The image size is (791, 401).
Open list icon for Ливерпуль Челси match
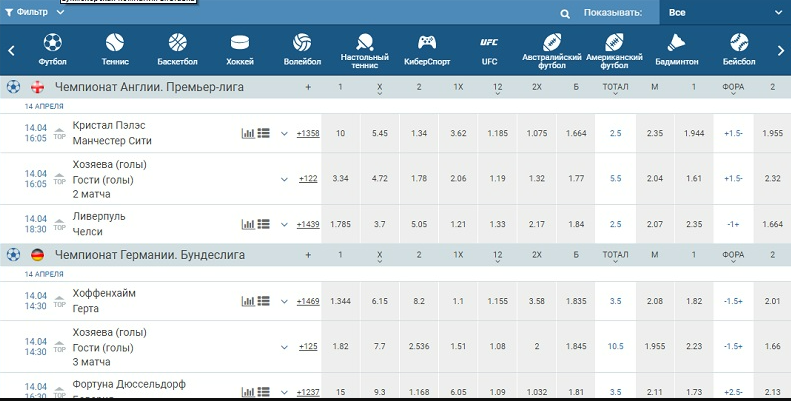[x=263, y=224]
